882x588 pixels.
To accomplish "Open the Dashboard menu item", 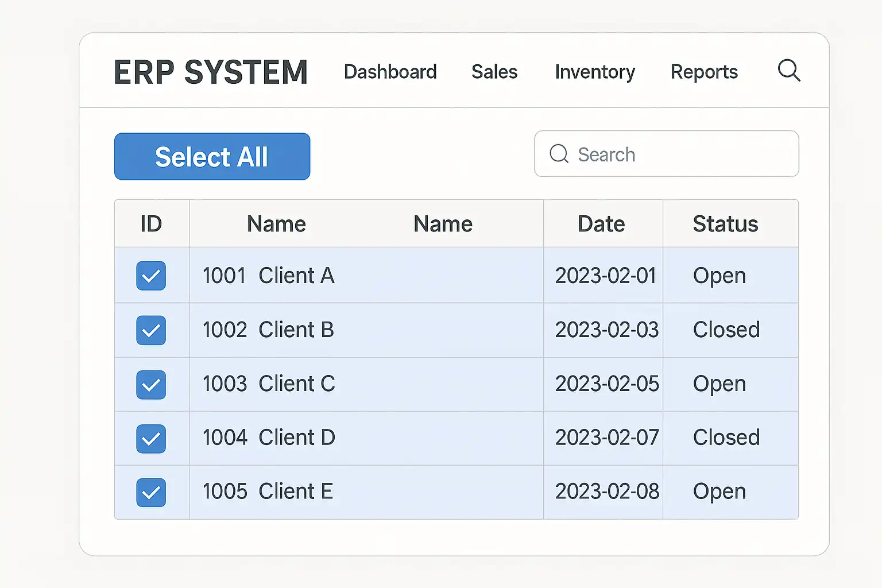I will (390, 72).
